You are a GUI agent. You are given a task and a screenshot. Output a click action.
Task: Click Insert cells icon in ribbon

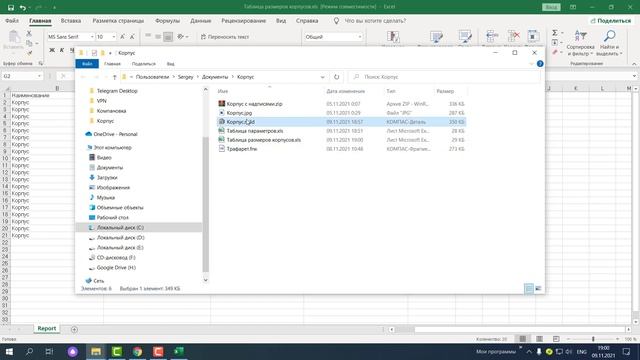(492, 37)
